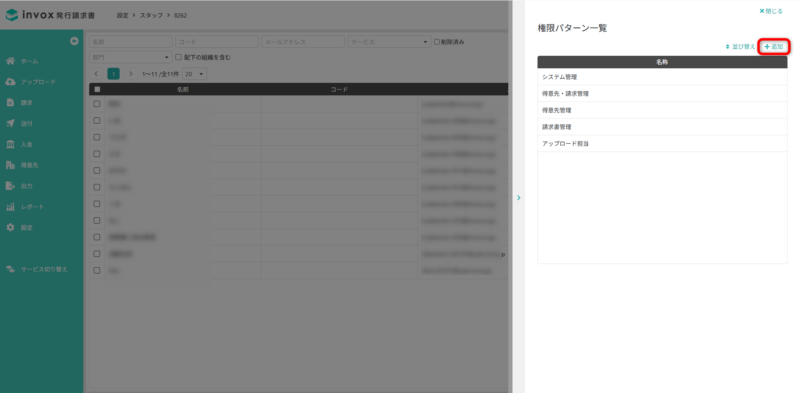The height and width of the screenshot is (393, 800).
Task: Click 並び替え sort link
Action: [x=740, y=46]
